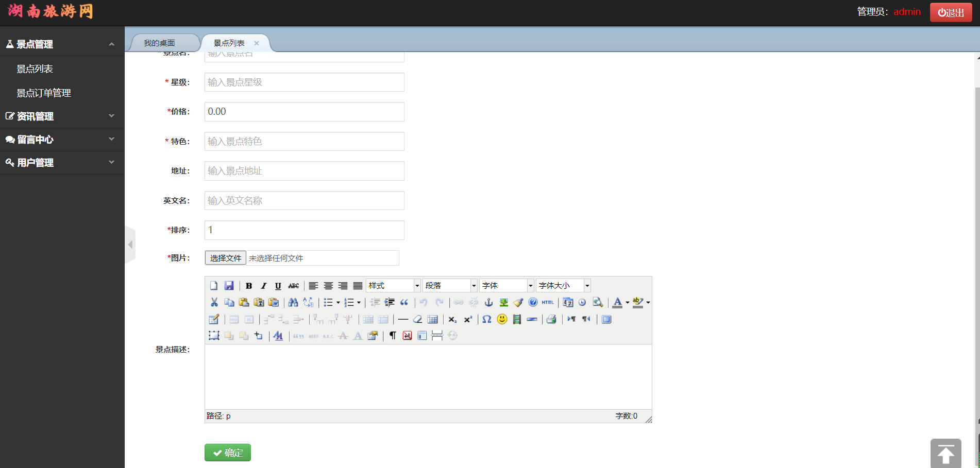Insert an emoticon with the smiley icon
This screenshot has width=980, height=468.
(x=502, y=319)
